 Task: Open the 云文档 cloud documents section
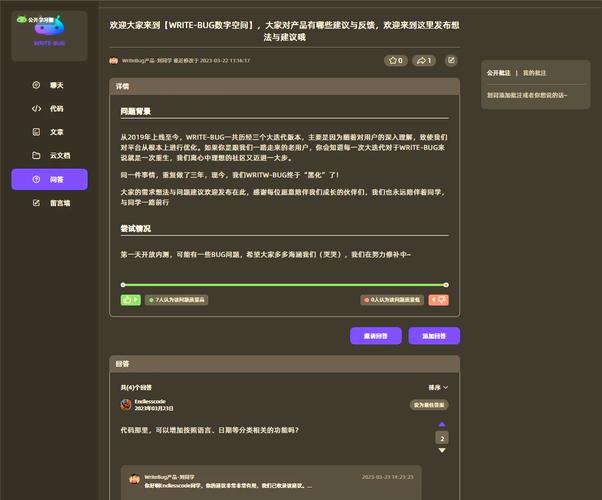[x=49, y=156]
